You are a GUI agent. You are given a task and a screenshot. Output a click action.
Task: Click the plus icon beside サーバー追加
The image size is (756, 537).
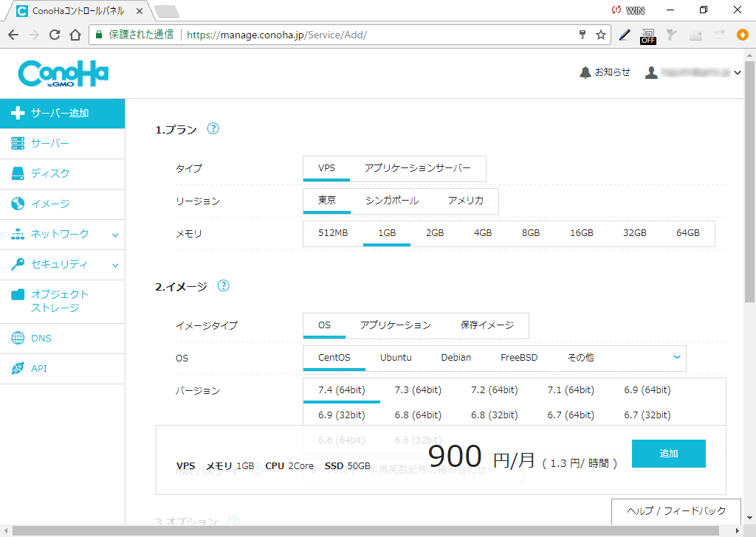pyautogui.click(x=18, y=113)
